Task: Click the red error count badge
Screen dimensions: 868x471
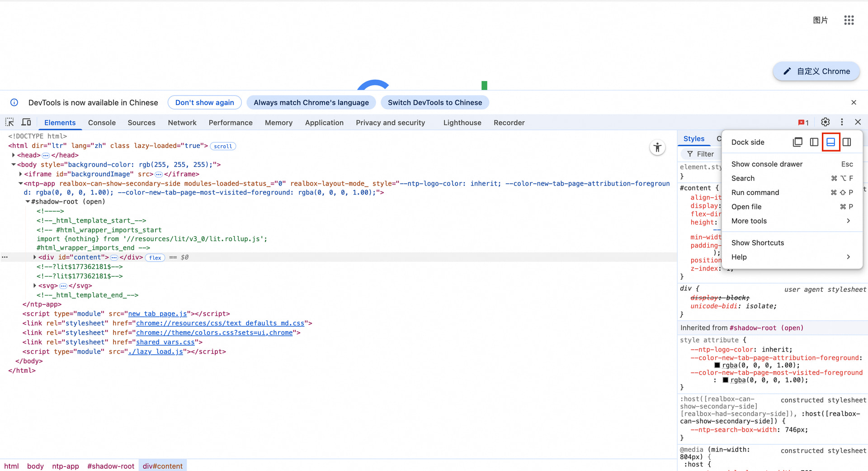Action: tap(803, 123)
